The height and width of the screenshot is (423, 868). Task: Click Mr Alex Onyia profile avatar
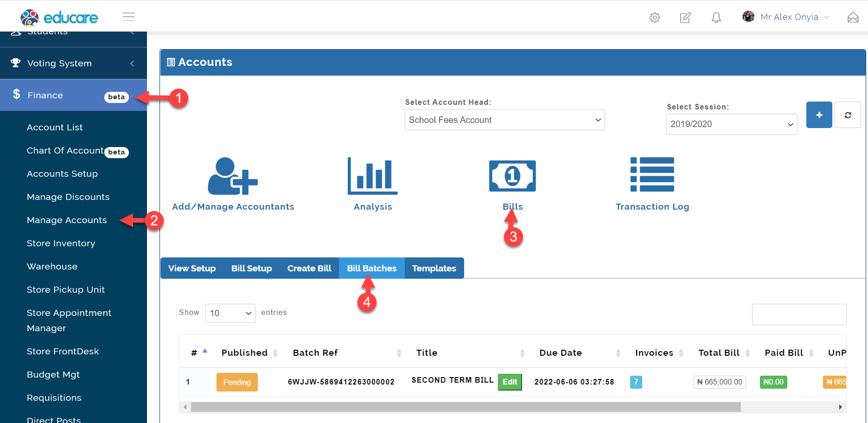(748, 17)
